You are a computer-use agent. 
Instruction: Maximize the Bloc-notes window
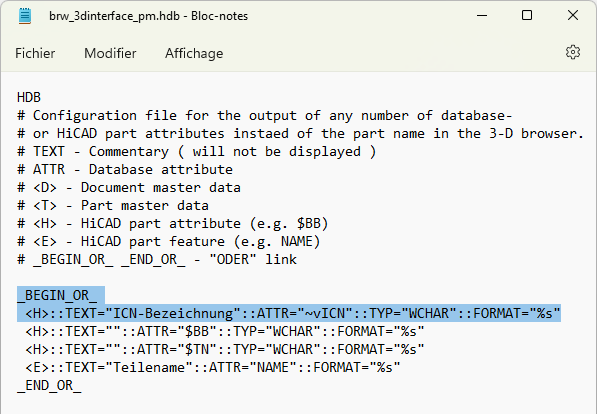pos(527,15)
